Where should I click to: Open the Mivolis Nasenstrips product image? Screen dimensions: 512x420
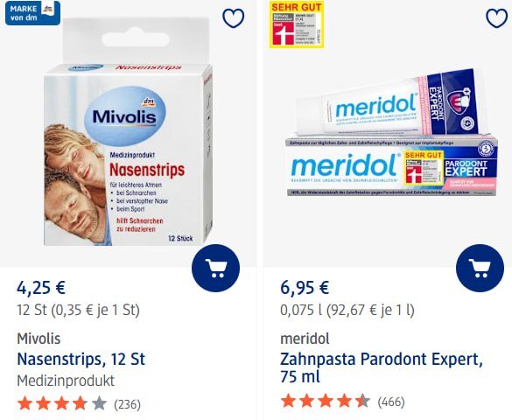128,131
